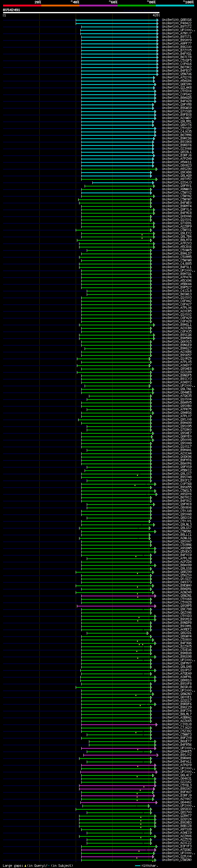This screenshot has height=868, width=197.
Task: Select the UniRef100_B3RFJ6 label
Action: coord(176,155)
